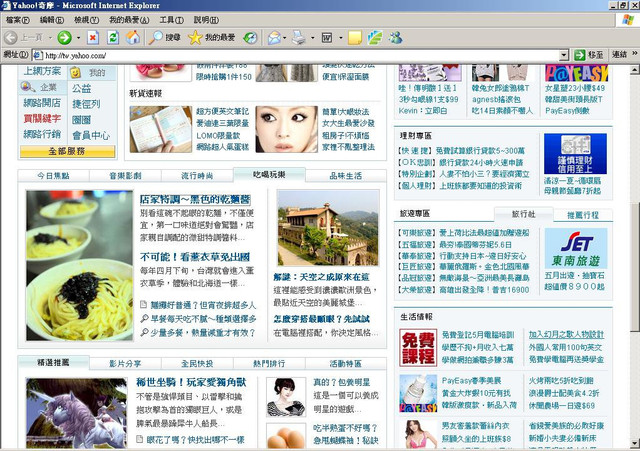Go to the Home page via house icon
Viewport: 640px width, 451px height.
click(x=133, y=38)
